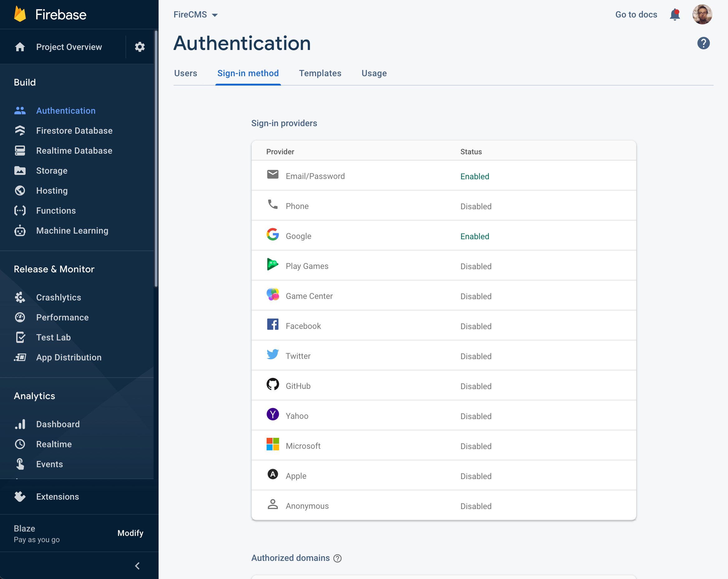
Task: Select the Functions section
Action: click(56, 210)
